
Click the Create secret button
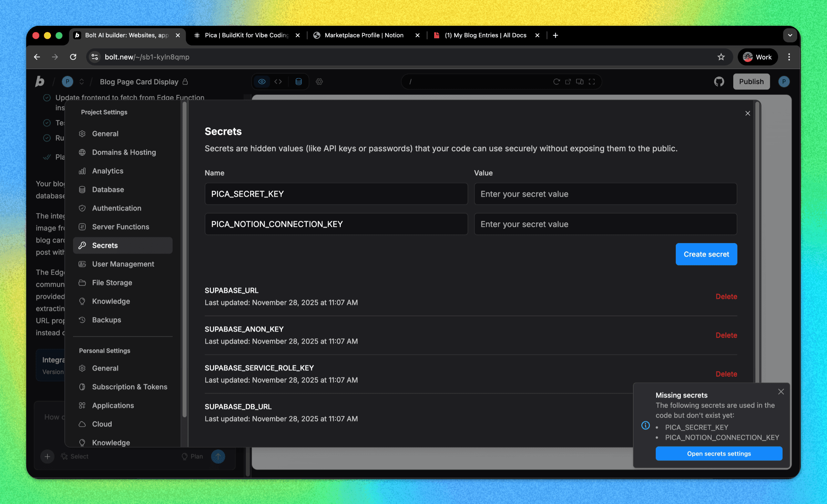706,254
